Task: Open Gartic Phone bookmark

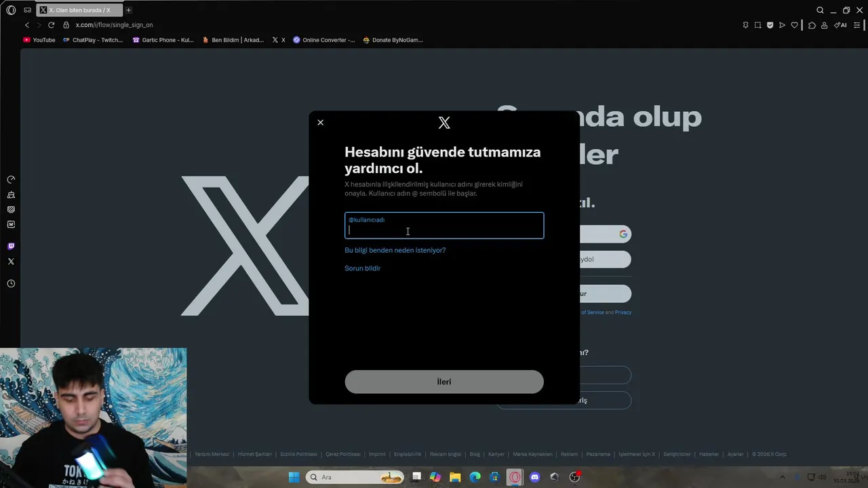Action: click(x=163, y=40)
